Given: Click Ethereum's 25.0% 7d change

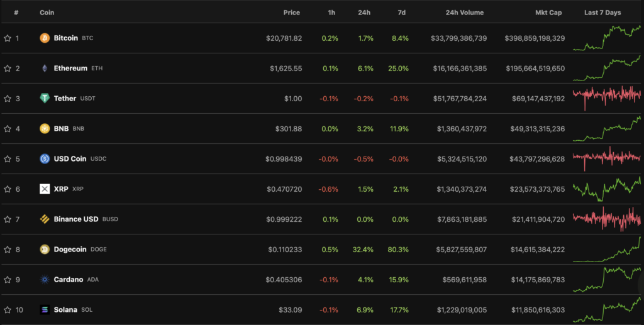Looking at the screenshot, I should 398,69.
